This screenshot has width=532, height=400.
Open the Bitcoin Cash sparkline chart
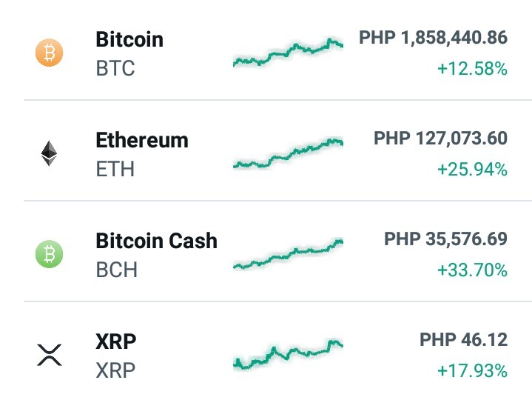tap(288, 254)
